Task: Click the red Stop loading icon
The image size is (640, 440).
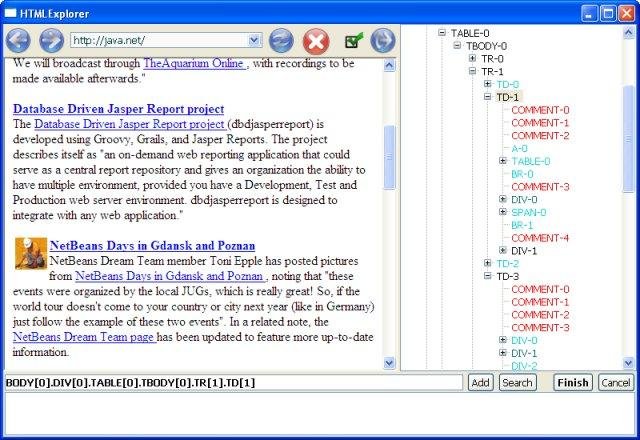Action: tap(316, 41)
